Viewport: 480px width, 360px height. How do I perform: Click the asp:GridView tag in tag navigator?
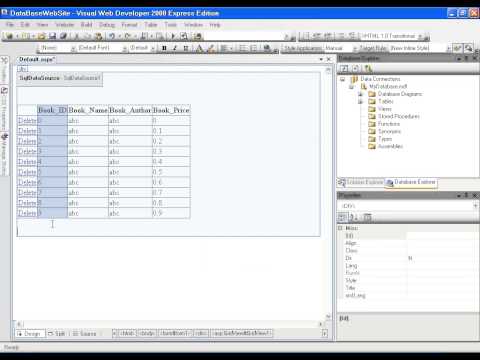point(242,333)
